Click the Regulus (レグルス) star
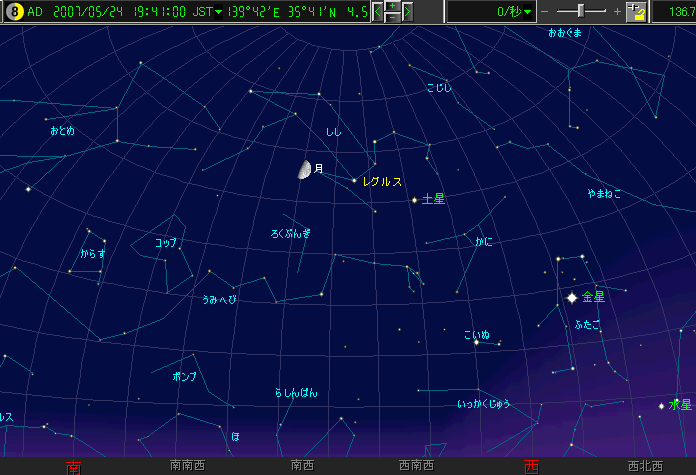 tap(354, 181)
